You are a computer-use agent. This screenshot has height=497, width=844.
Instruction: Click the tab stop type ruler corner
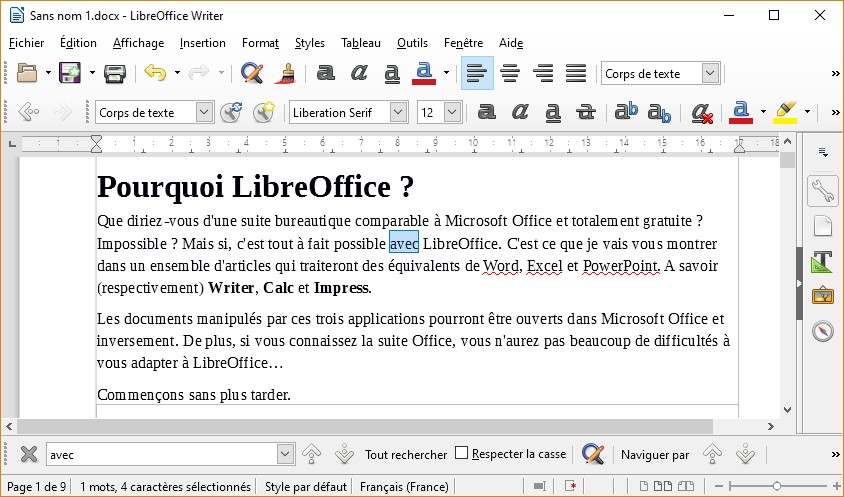tap(12, 144)
